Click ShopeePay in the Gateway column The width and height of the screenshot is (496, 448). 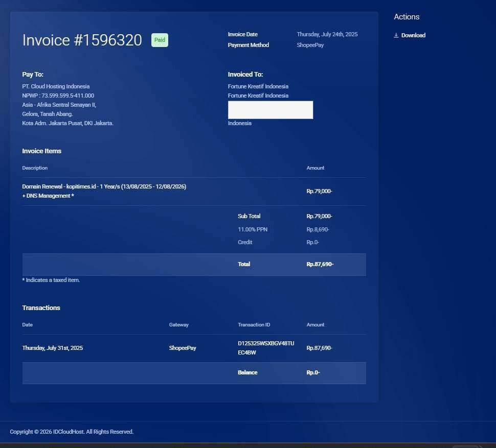(183, 348)
